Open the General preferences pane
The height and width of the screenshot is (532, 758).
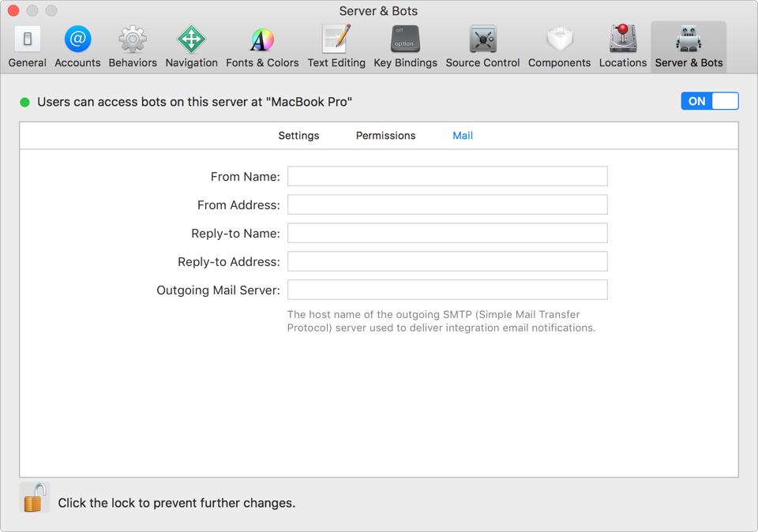coord(26,45)
